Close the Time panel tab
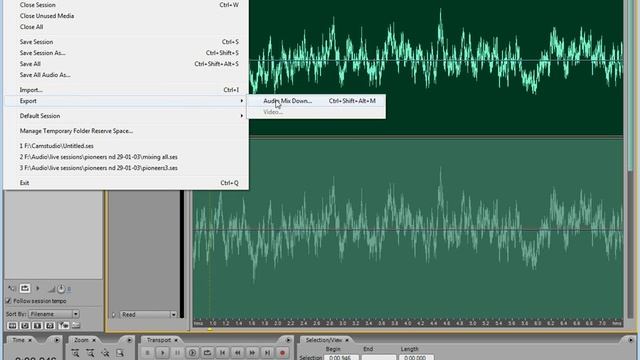This screenshot has height=360, width=640. click(30, 340)
